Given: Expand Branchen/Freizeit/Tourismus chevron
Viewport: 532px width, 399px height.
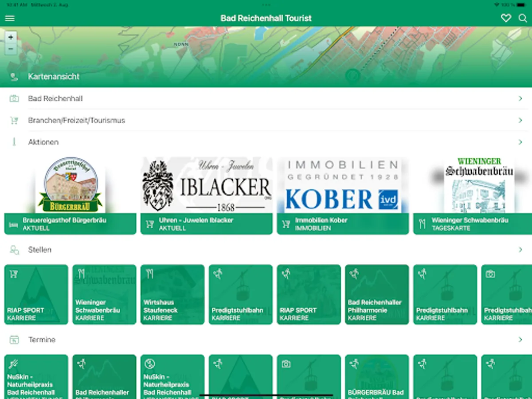Looking at the screenshot, I should (x=520, y=120).
